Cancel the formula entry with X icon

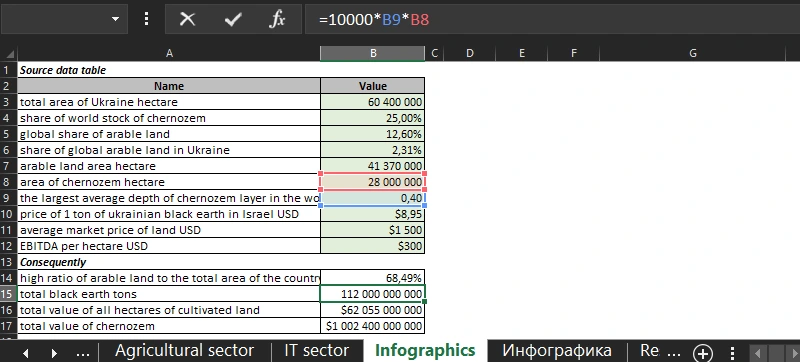188,19
